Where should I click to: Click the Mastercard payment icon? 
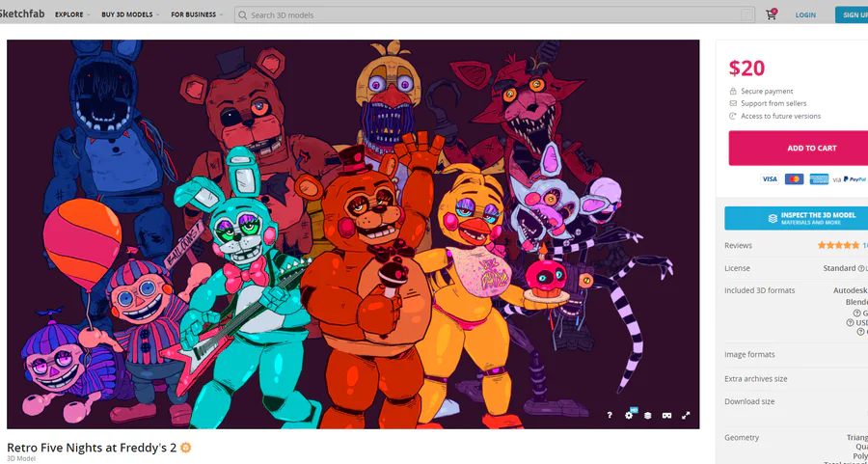point(794,178)
